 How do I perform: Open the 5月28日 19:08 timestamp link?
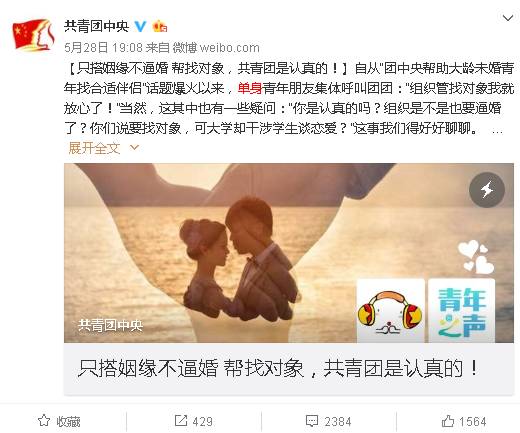point(103,48)
